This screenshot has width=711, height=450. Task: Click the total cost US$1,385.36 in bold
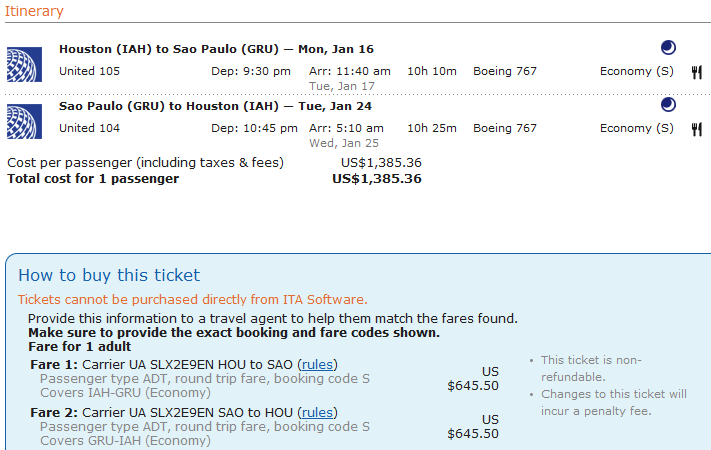(x=377, y=179)
